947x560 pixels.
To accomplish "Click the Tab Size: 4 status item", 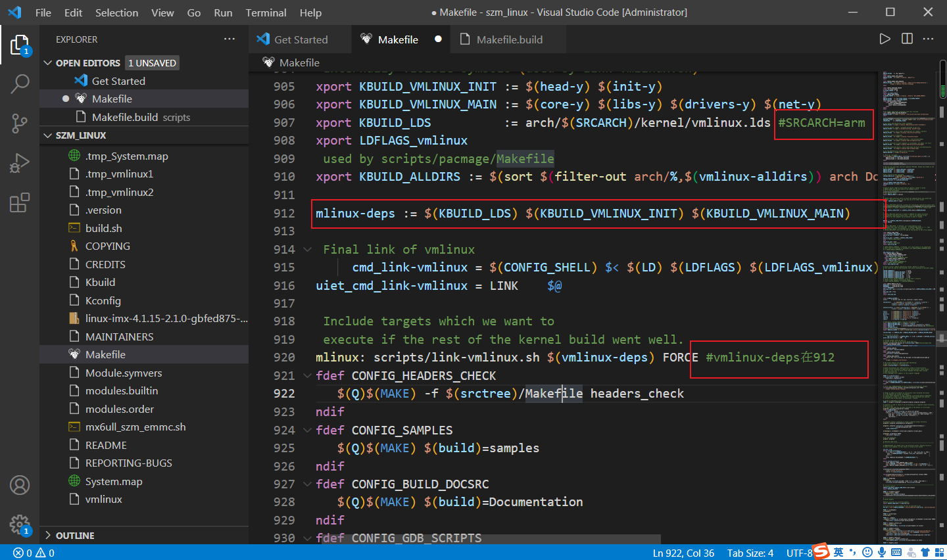I will click(750, 553).
